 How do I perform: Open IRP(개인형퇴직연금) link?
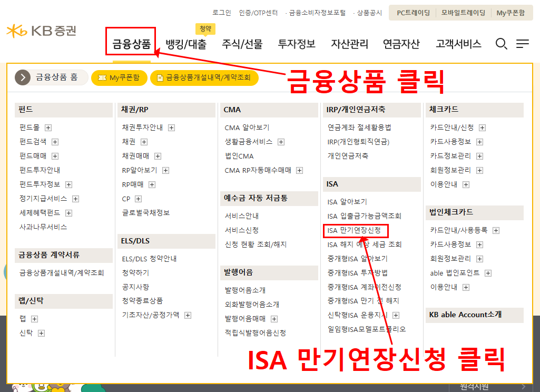[358, 142]
